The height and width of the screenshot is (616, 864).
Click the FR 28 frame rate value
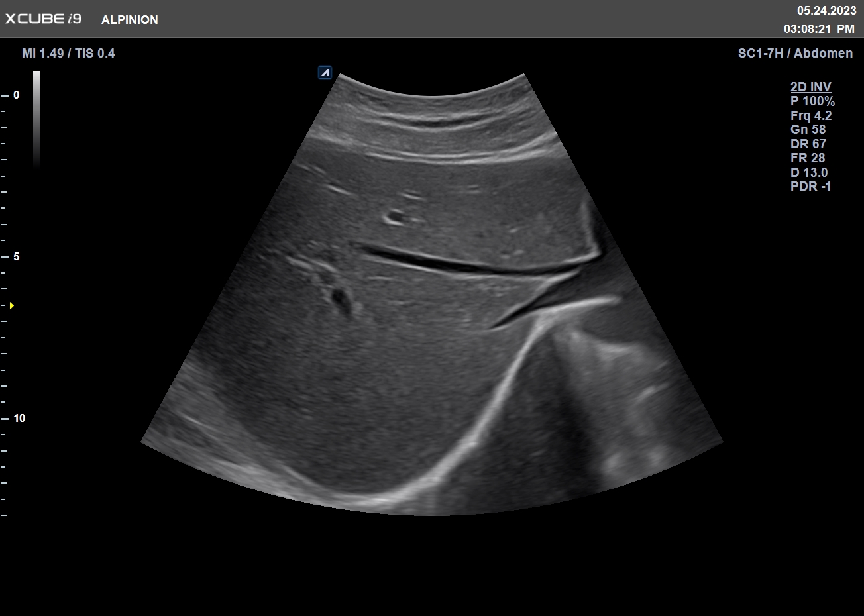coord(808,158)
